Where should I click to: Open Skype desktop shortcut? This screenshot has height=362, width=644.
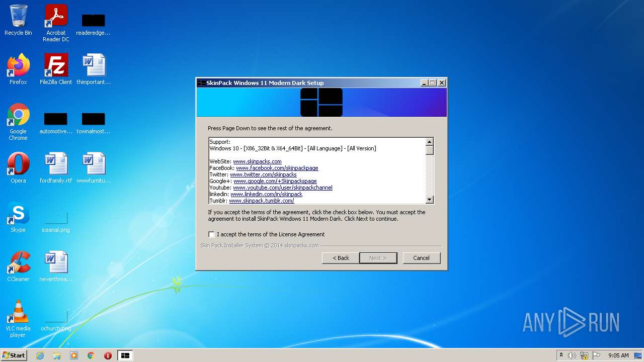tap(18, 217)
